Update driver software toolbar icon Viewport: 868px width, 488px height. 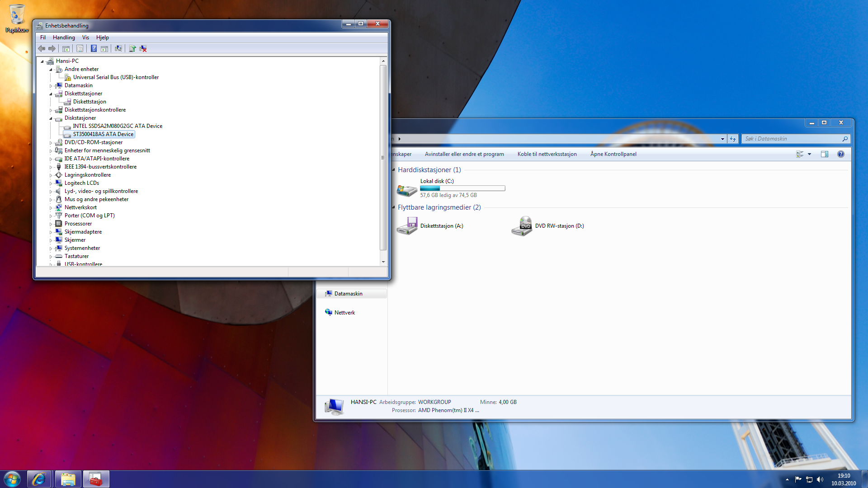pos(132,48)
